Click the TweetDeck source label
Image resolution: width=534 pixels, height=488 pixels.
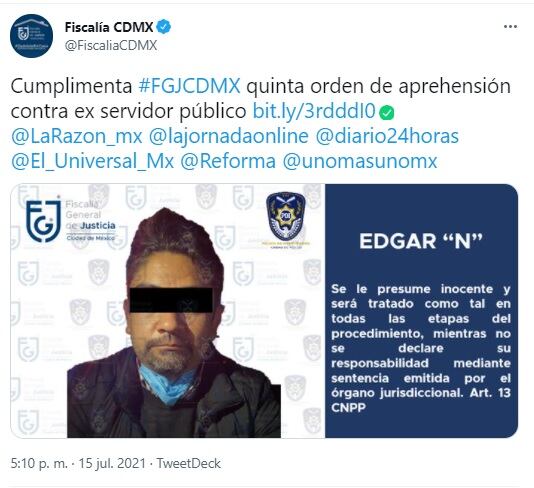(188, 463)
